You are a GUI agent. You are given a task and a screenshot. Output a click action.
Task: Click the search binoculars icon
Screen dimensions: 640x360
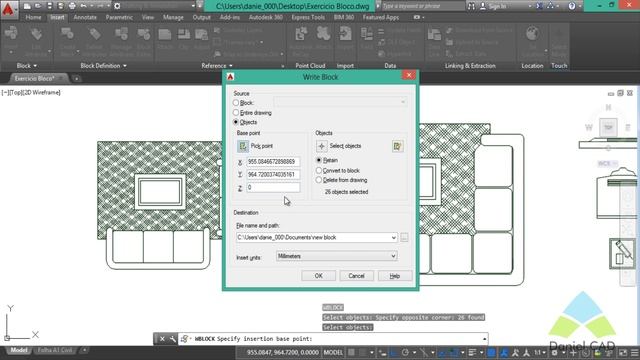tap(471, 6)
